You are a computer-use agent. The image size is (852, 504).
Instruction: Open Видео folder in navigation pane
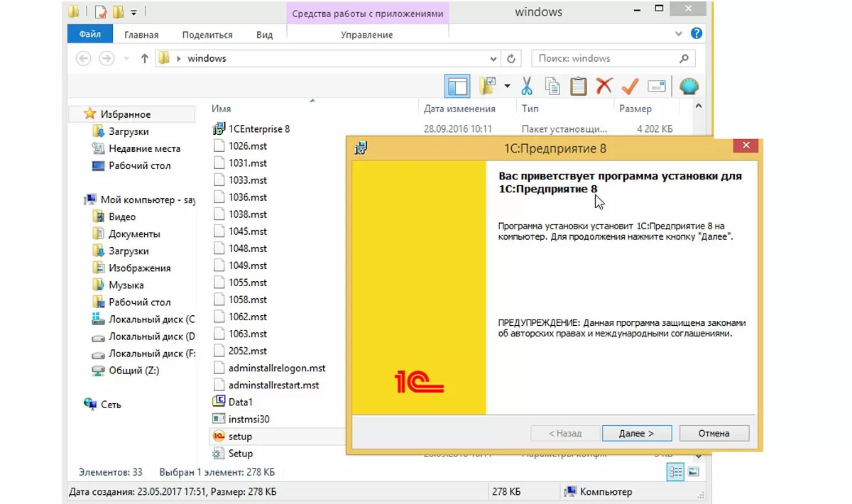[x=114, y=217]
